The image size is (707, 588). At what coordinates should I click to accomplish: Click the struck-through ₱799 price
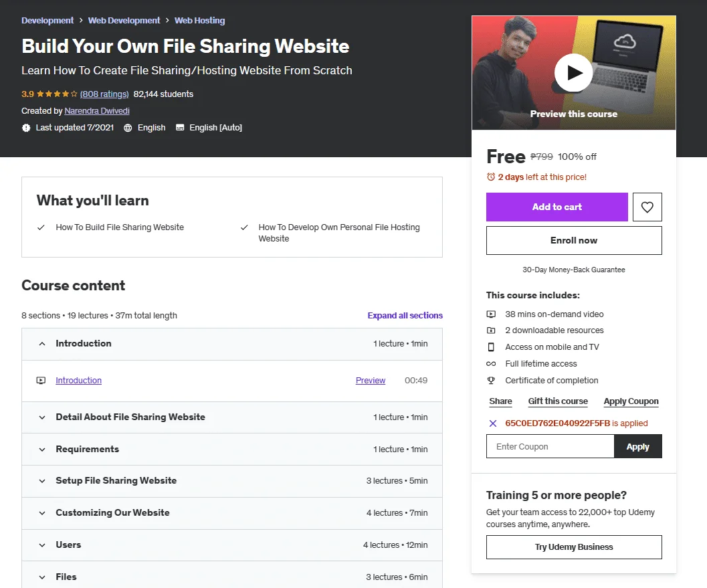(x=542, y=157)
